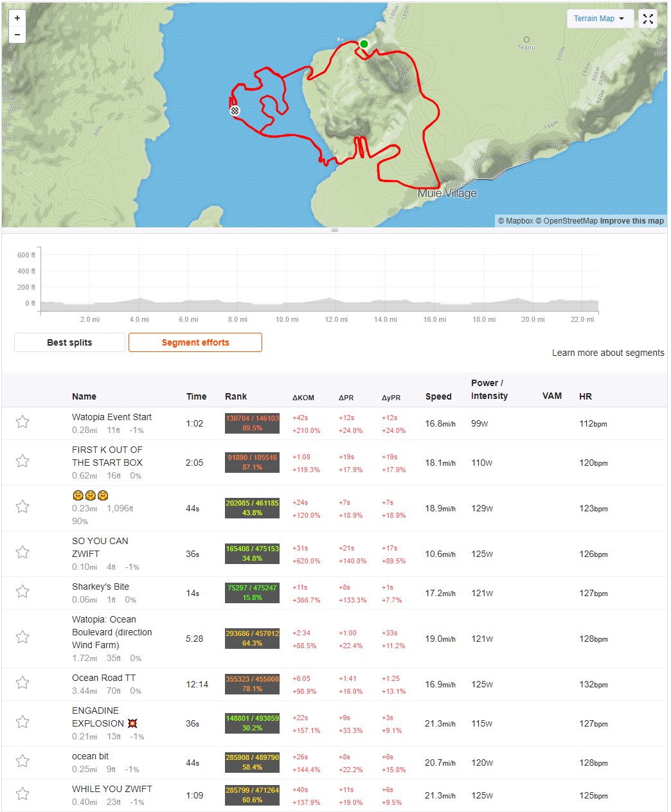Viewport: 671px width, 812px height.
Task: Click the Teanu place label on map
Action: pyautogui.click(x=526, y=47)
